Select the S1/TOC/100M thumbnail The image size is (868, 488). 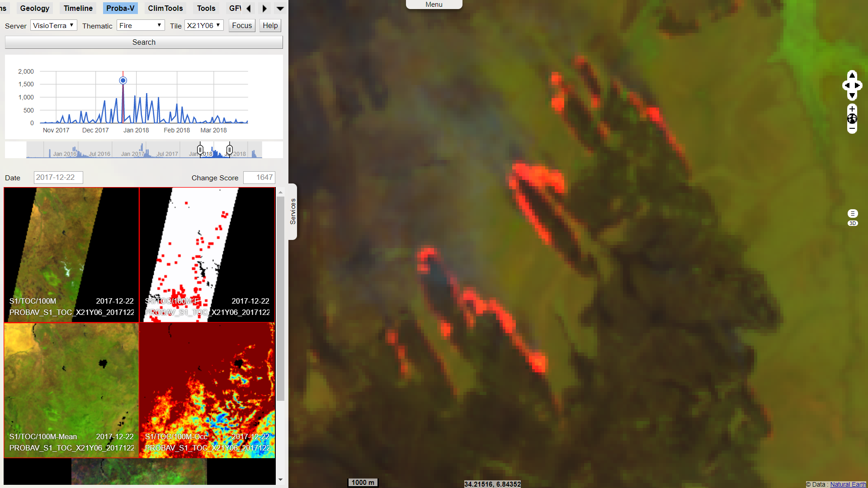coord(71,255)
